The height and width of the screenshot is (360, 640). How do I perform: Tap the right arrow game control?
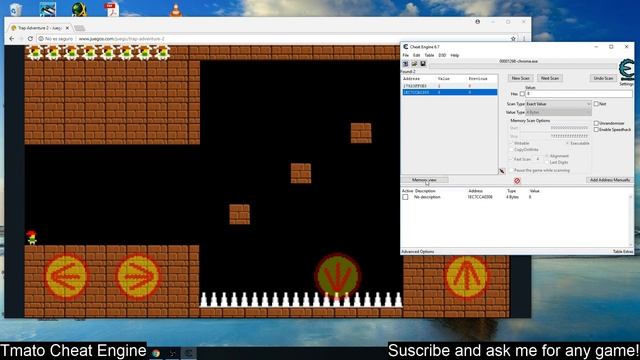pos(138,276)
